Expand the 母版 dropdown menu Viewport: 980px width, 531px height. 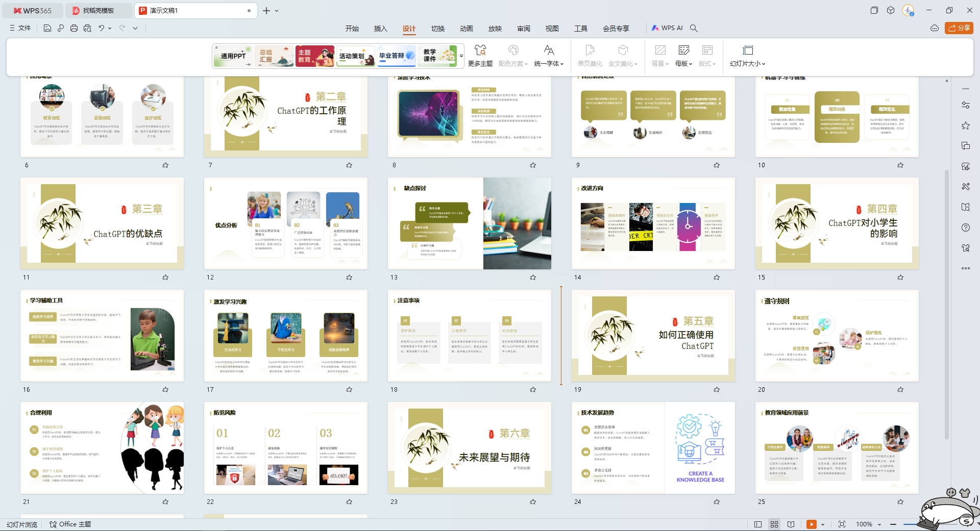pos(684,56)
